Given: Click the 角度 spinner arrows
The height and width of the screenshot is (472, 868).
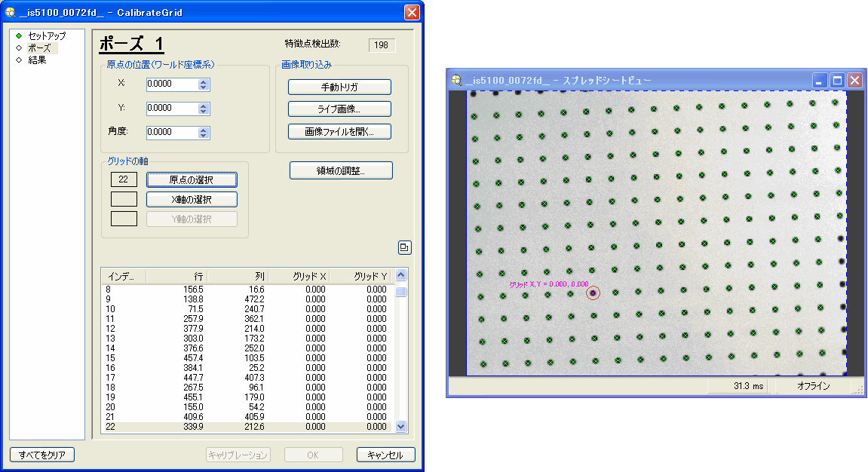Looking at the screenshot, I should click(x=204, y=133).
